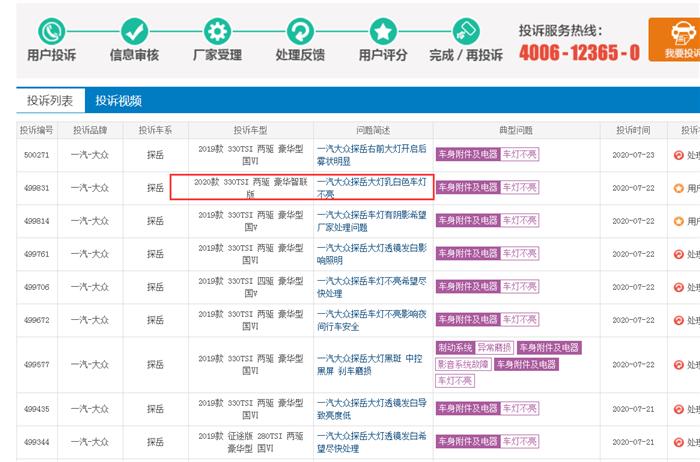Click star status icon in row 499831
700x462 pixels.
coord(679,188)
